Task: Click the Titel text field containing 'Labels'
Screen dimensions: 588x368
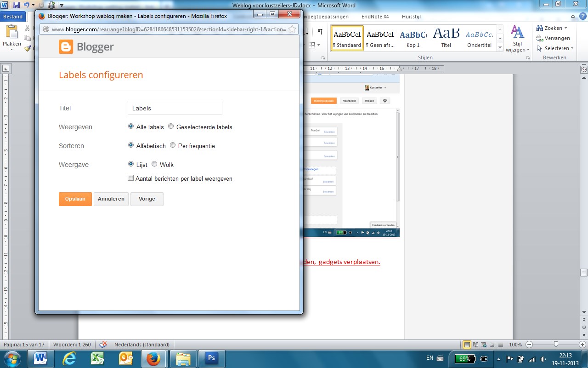Action: click(175, 108)
